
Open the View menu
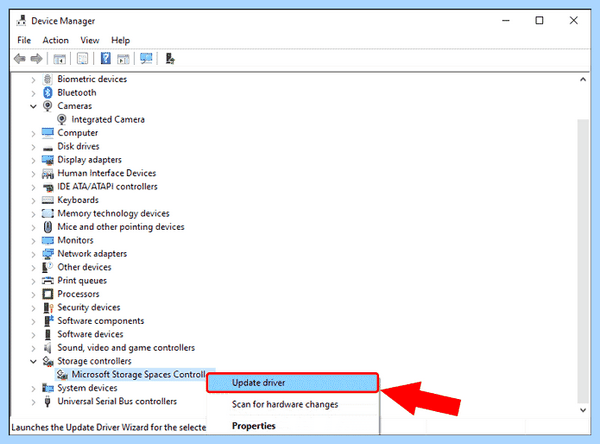(90, 40)
